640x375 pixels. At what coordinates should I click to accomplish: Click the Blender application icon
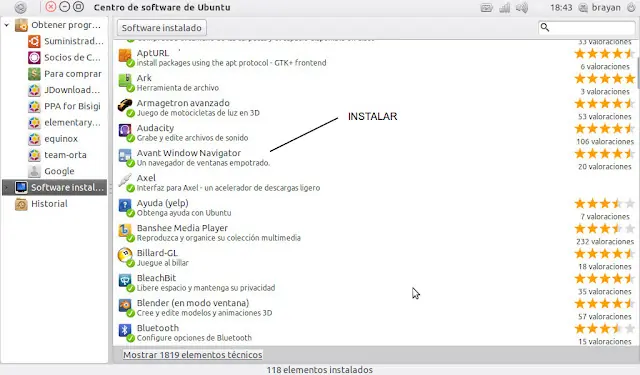125,305
